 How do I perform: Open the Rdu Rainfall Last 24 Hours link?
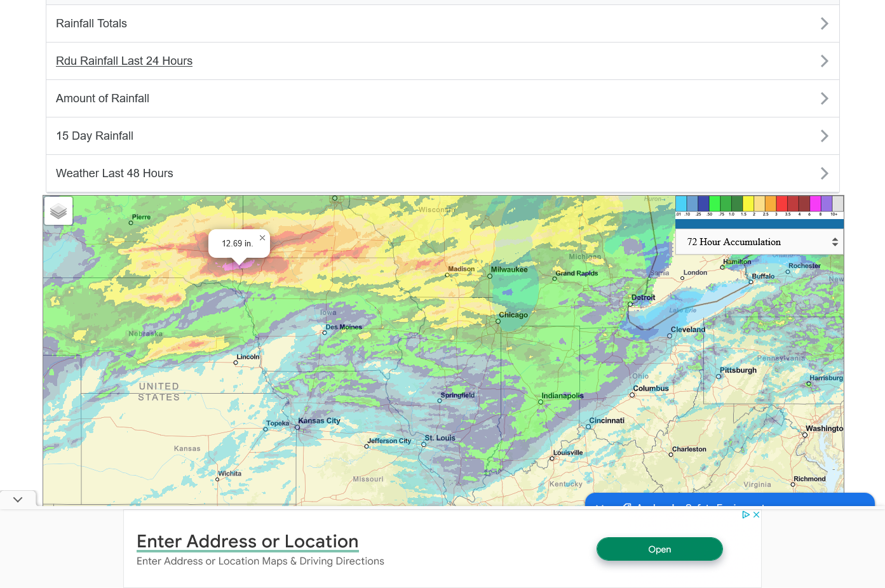[124, 61]
